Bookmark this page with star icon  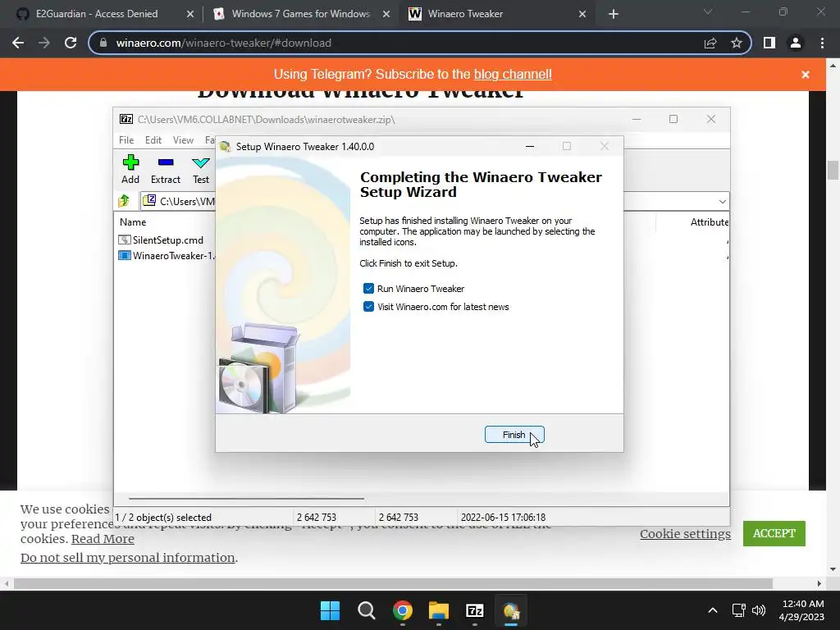(737, 43)
